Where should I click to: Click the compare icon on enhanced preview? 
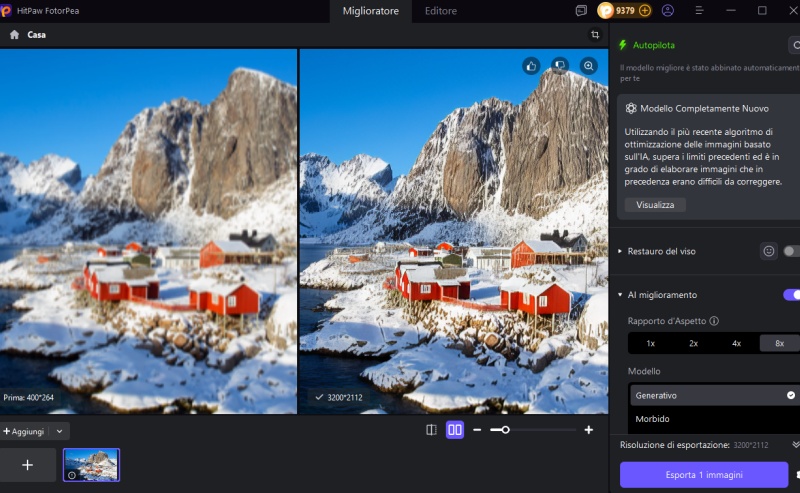[560, 66]
